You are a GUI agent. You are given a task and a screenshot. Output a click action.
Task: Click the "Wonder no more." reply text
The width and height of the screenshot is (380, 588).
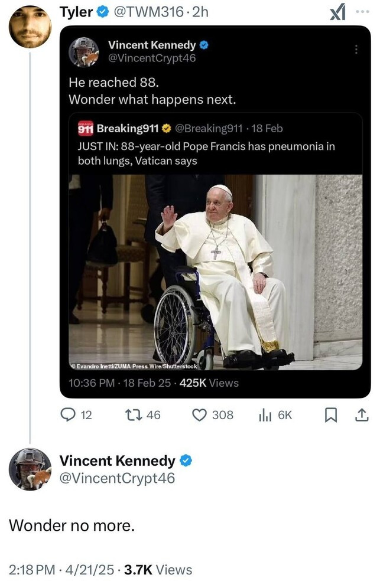click(72, 524)
